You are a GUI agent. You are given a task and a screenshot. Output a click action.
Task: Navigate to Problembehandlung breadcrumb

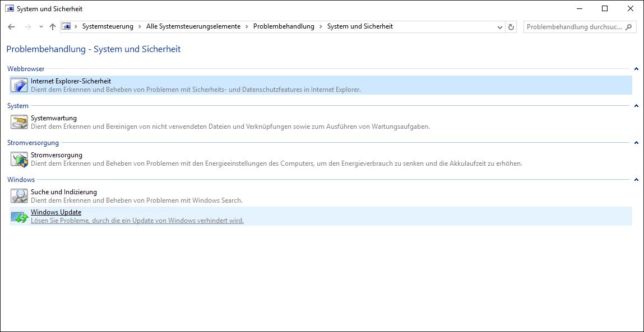pos(284,27)
